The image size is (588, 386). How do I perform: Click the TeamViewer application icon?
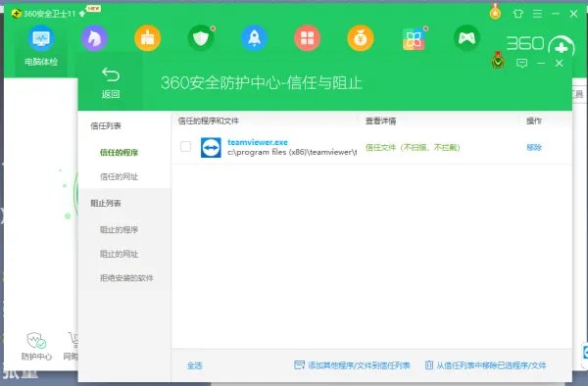[x=211, y=147]
